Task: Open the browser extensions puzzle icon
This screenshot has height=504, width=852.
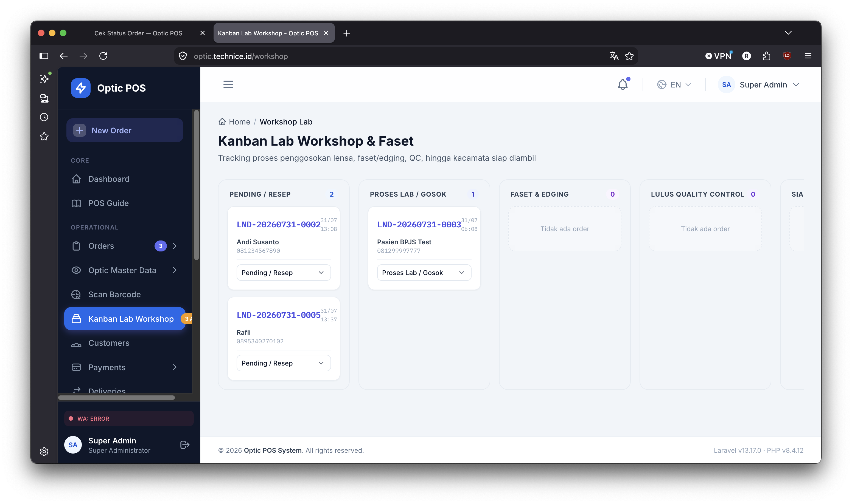Action: [766, 56]
